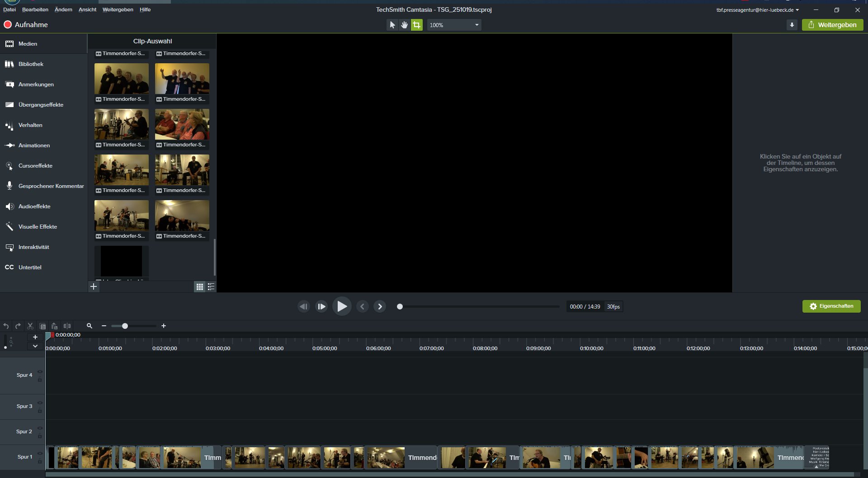Click the timeline zoom slider handle
Screen dimensions: 868x478
pos(125,326)
